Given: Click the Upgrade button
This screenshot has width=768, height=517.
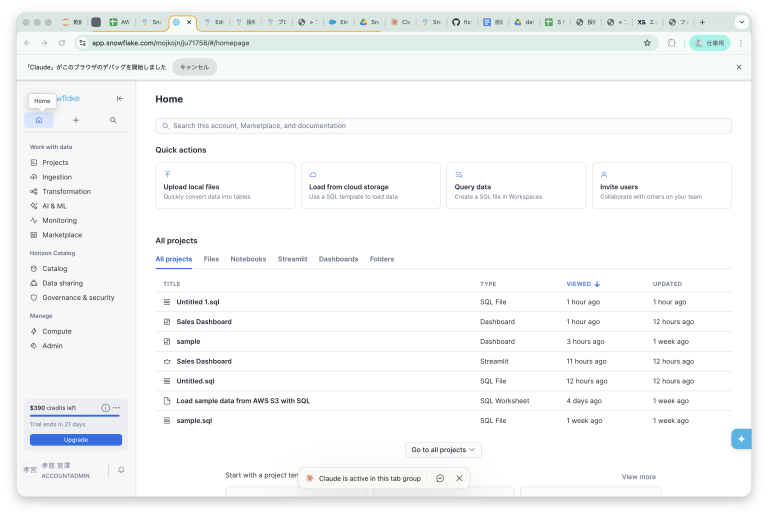Looking at the screenshot, I should pos(76,439).
